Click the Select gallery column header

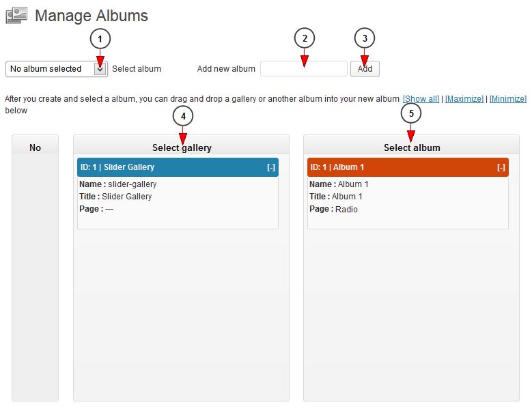click(182, 147)
